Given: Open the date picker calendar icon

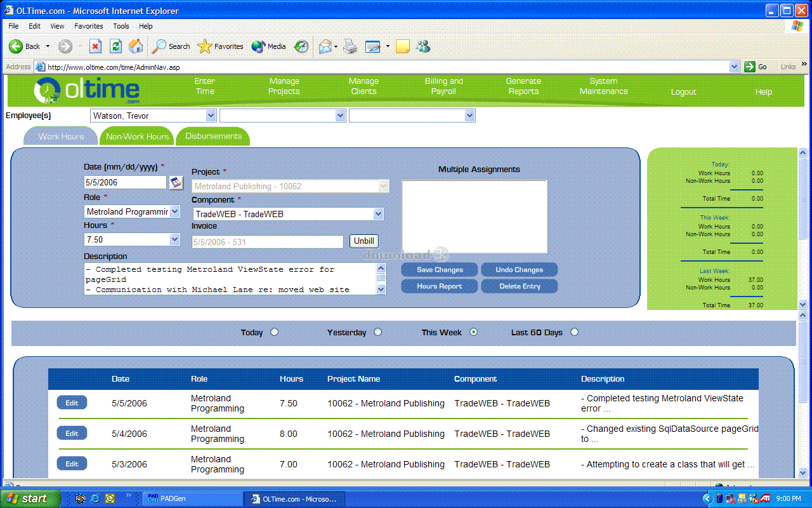Looking at the screenshot, I should click(x=176, y=183).
